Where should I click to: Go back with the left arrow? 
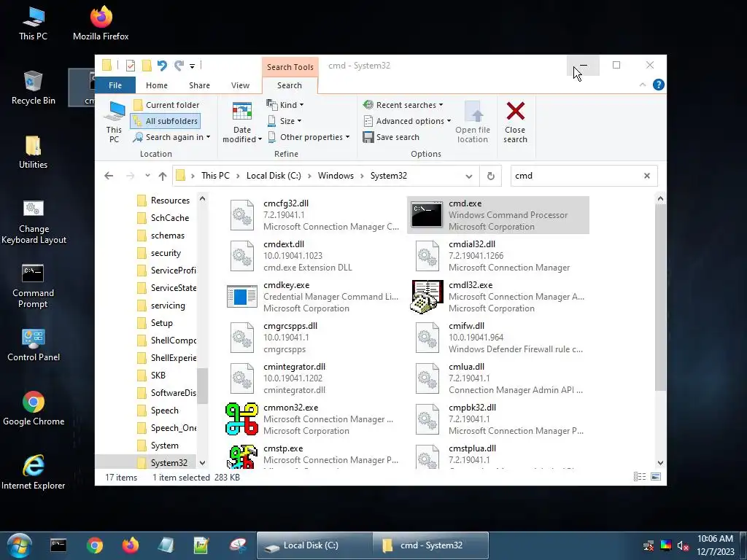click(109, 176)
